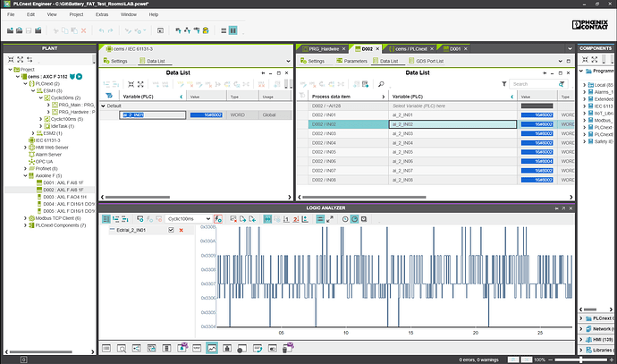Remove Ectrial_2_IN01 trace with the red X

[182, 231]
